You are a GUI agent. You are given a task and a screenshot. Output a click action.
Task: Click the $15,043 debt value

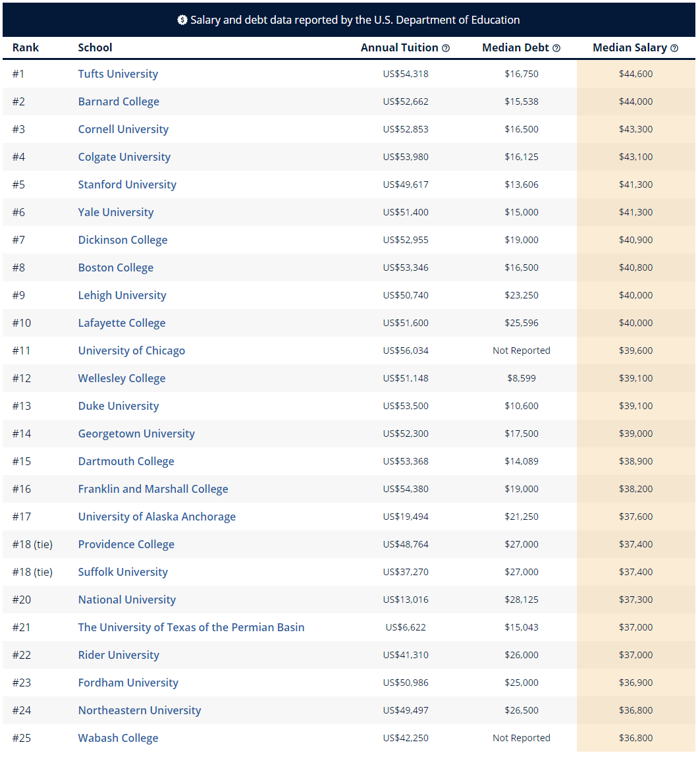522,627
